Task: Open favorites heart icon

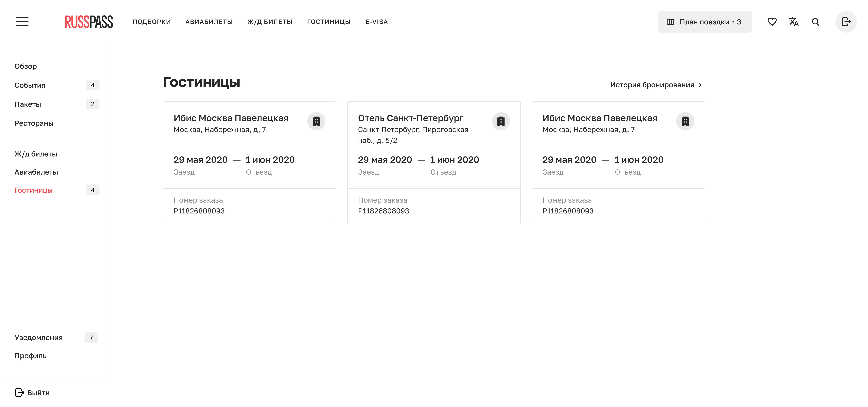Action: [x=772, y=22]
